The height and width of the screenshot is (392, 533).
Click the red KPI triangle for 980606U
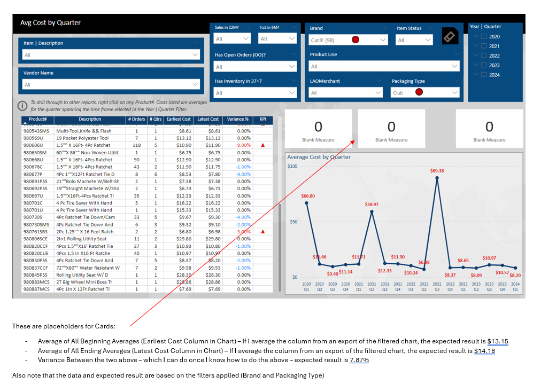[263, 145]
